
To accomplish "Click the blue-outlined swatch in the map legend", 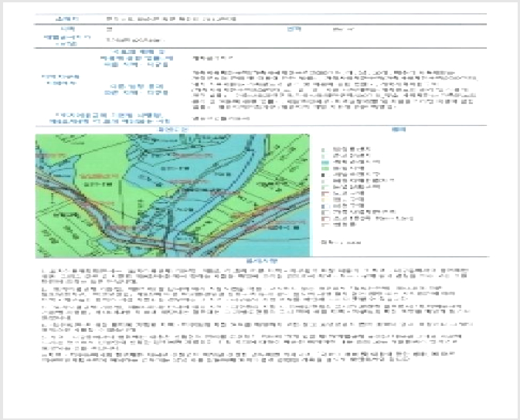I will click(x=325, y=206).
